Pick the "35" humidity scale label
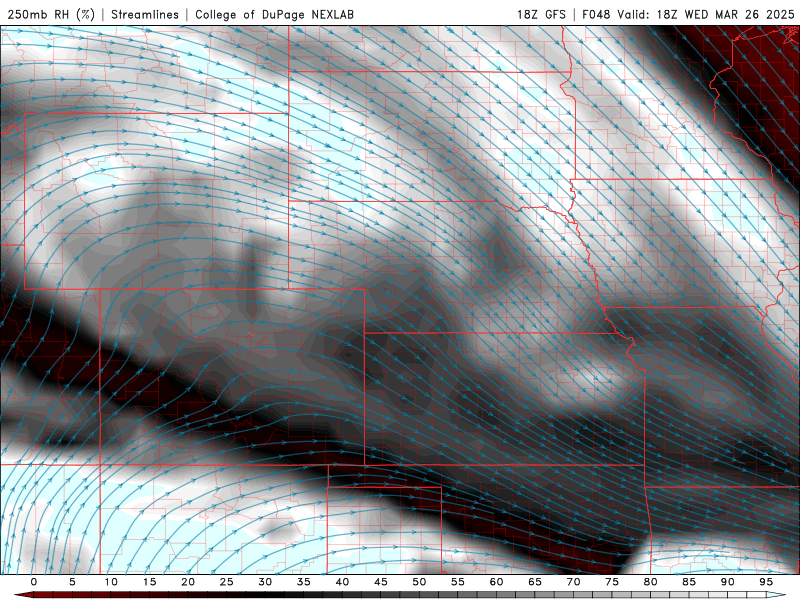 pyautogui.click(x=304, y=582)
